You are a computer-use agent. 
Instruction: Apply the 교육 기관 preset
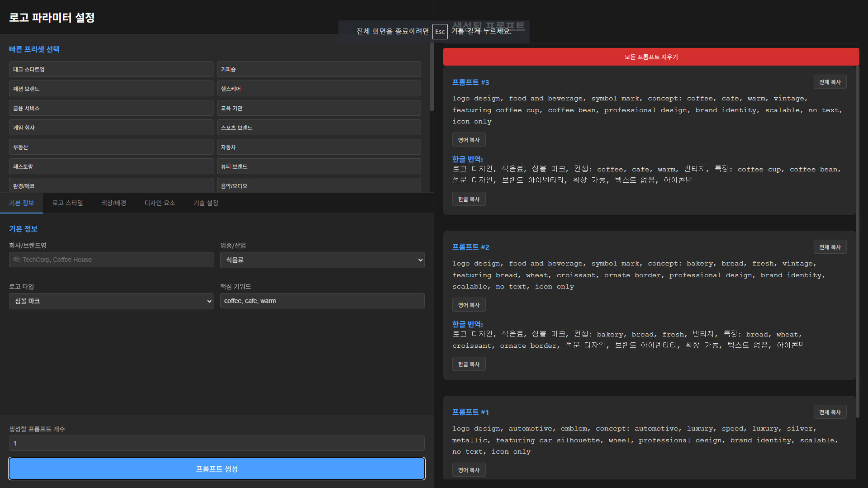click(x=319, y=108)
